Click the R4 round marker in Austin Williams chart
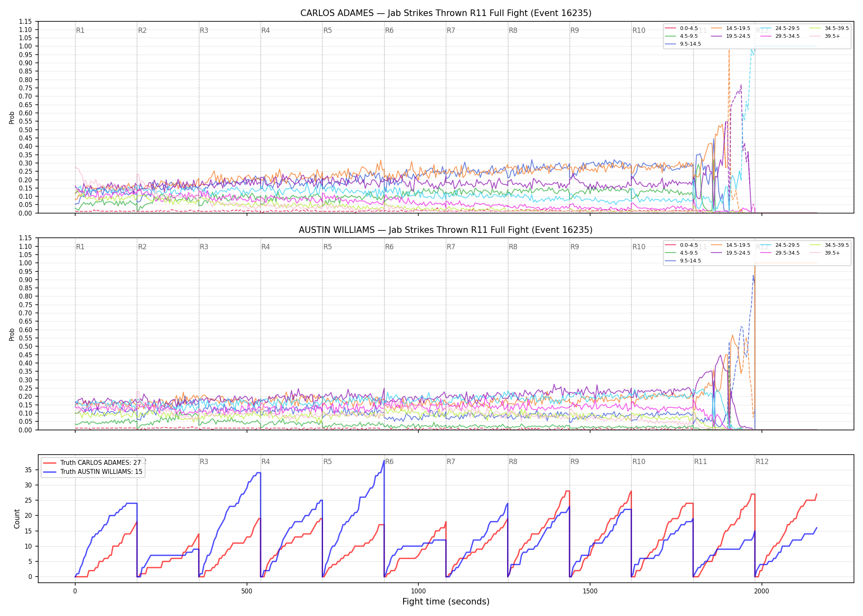 (265, 247)
